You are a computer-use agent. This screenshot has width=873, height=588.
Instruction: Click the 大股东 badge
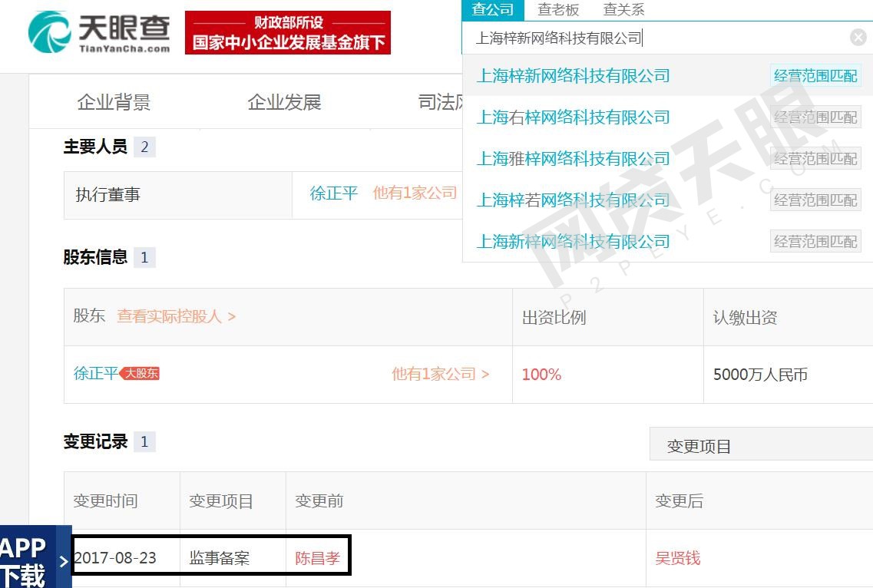tap(141, 373)
